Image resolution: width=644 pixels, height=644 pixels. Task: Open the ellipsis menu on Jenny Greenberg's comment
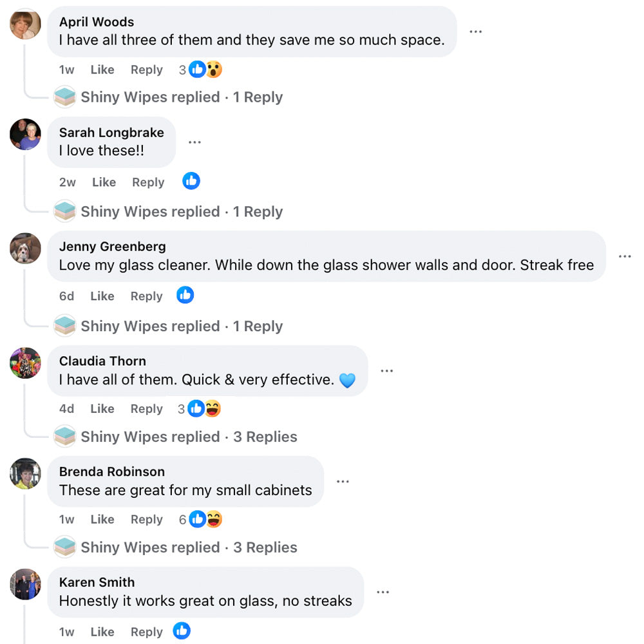pyautogui.click(x=625, y=256)
